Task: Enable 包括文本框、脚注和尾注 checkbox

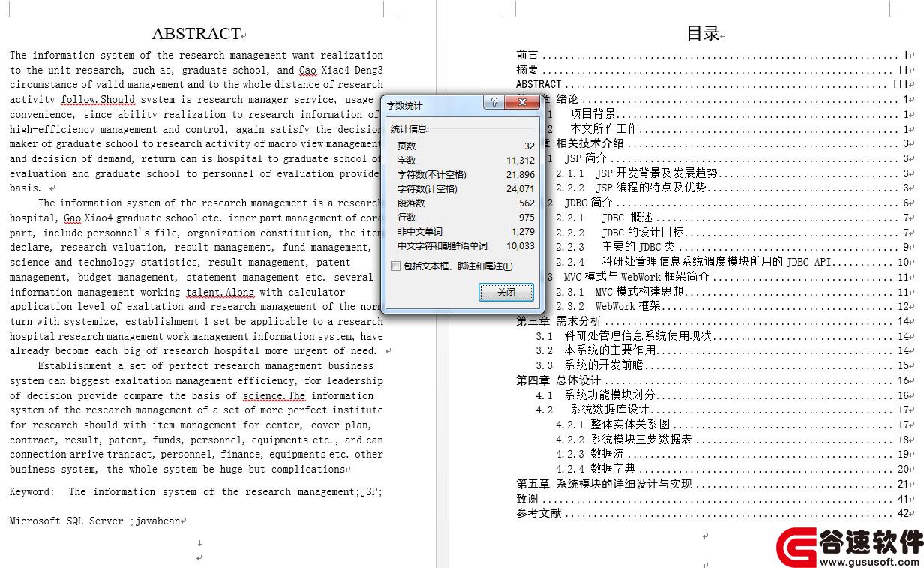Action: click(x=396, y=266)
